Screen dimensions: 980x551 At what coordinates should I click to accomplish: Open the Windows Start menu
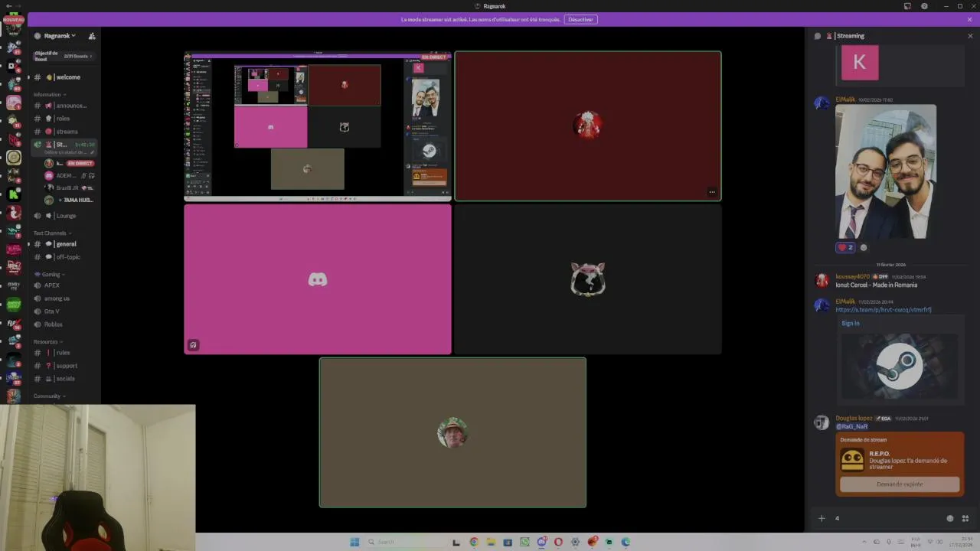click(354, 542)
